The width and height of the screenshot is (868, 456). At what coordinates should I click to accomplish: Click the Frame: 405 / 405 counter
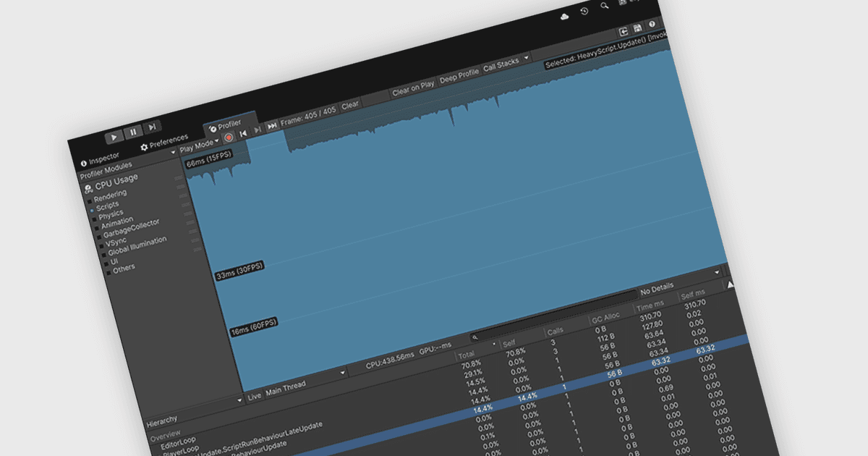click(x=309, y=116)
